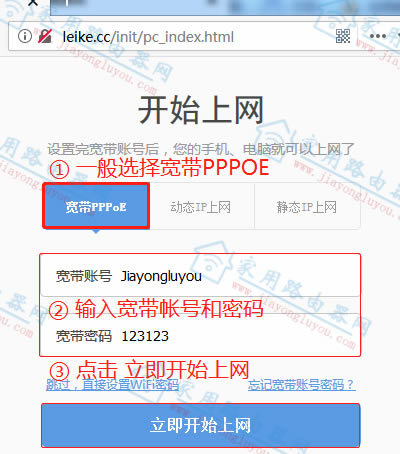This screenshot has height=454, width=400.
Task: Click the subtitle text about 设置完宽带账号
Action: click(200, 149)
